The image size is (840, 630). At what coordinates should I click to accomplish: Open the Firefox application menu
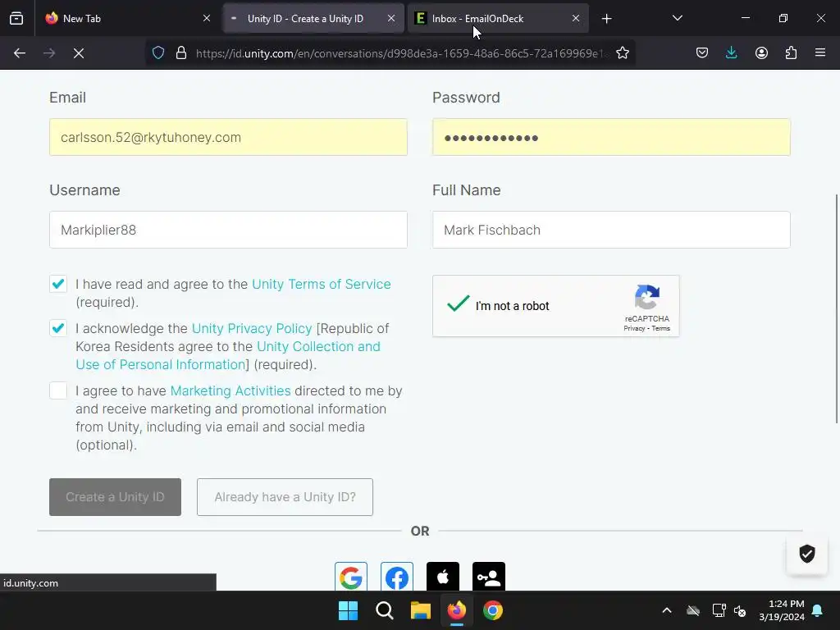pyautogui.click(x=819, y=53)
